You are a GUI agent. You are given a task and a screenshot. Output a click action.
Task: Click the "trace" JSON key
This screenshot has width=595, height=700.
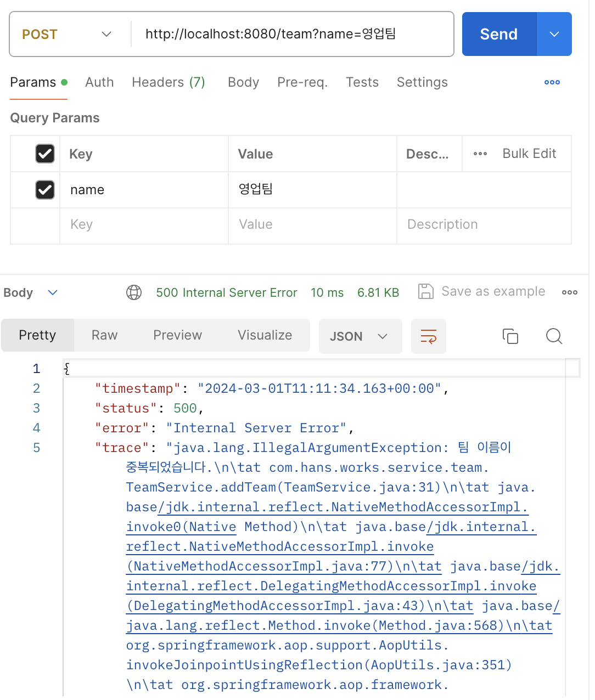pos(122,448)
